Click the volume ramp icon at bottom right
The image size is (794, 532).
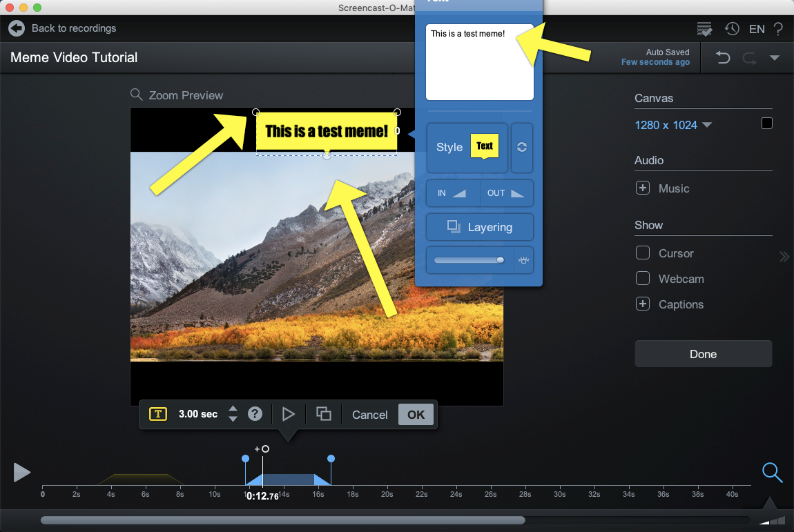point(771,520)
